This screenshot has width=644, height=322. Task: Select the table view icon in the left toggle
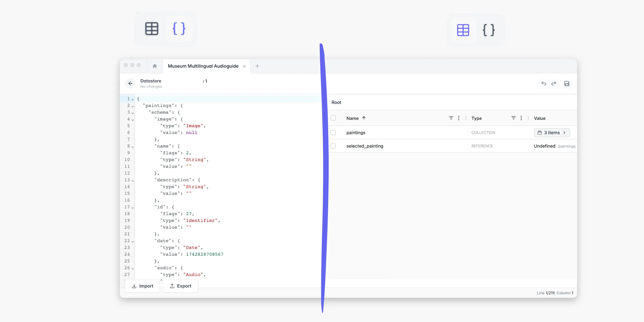[152, 28]
